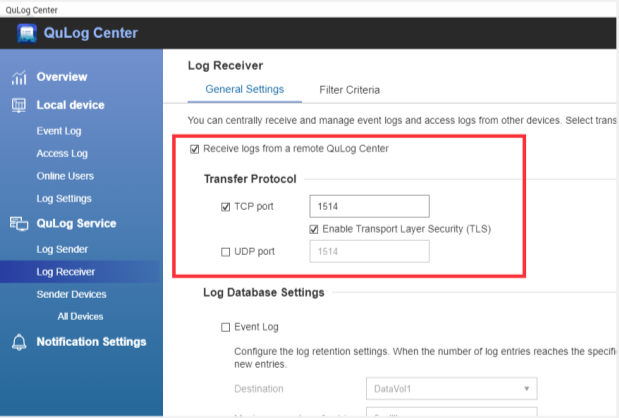Click the Log Database Settings heading

coord(264,292)
